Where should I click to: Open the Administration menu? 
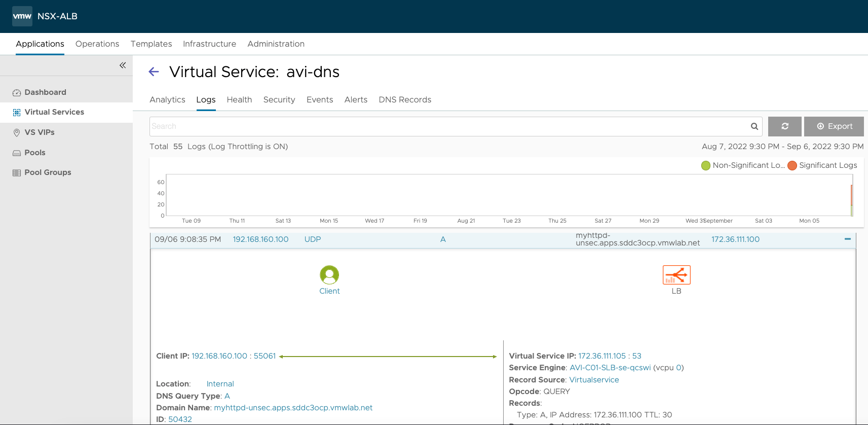[x=276, y=44]
